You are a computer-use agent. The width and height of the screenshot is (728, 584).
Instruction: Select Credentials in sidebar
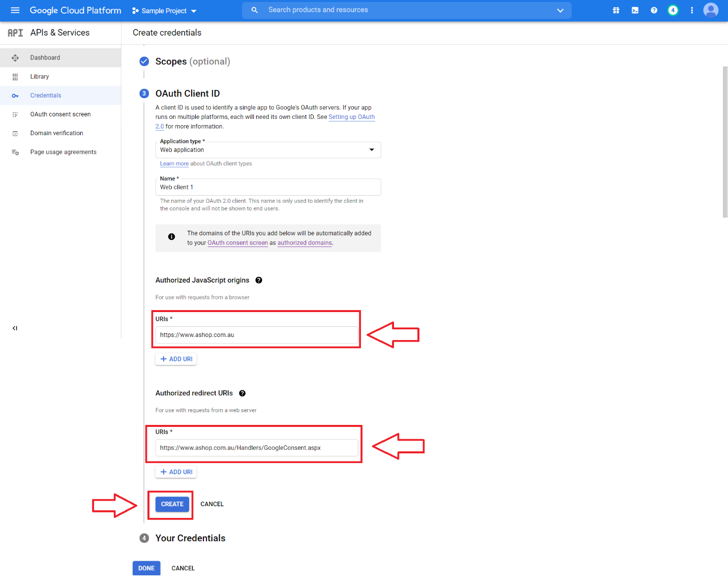[x=60, y=96]
